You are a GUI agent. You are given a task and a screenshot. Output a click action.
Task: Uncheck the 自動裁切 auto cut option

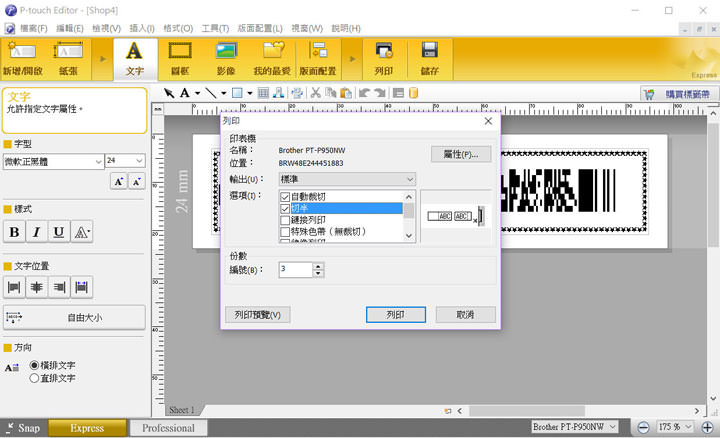click(286, 197)
